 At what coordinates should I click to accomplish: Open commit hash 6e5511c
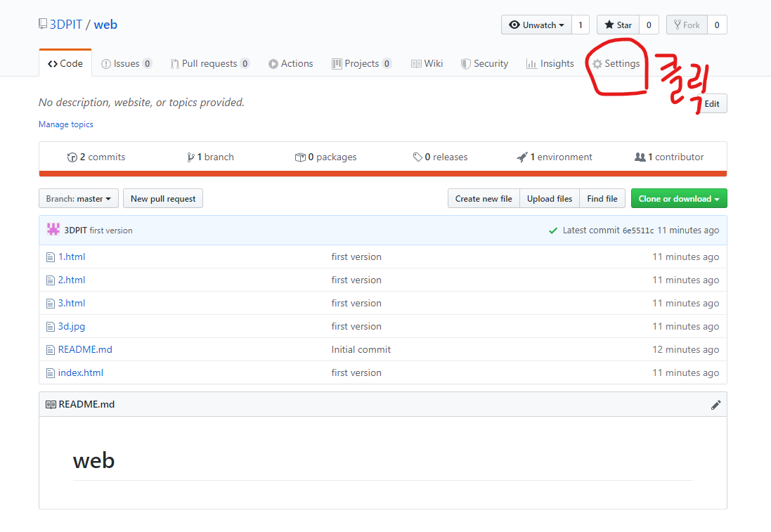638,230
